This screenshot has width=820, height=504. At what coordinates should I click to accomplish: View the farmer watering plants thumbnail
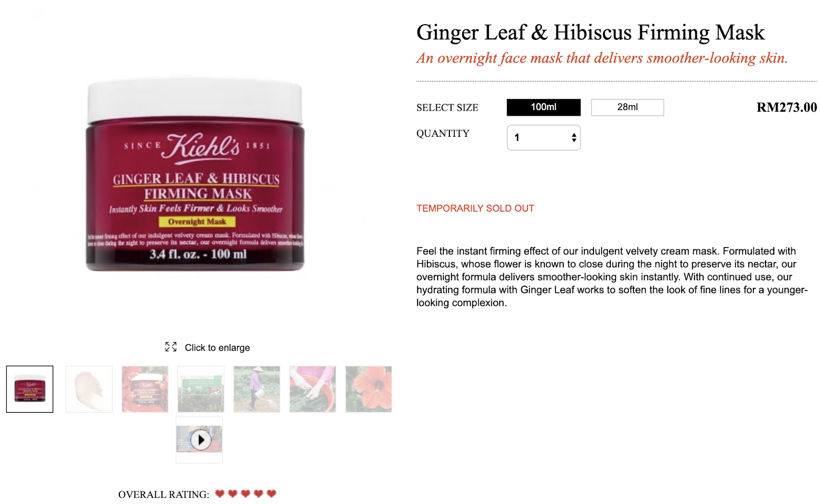pyautogui.click(x=257, y=389)
